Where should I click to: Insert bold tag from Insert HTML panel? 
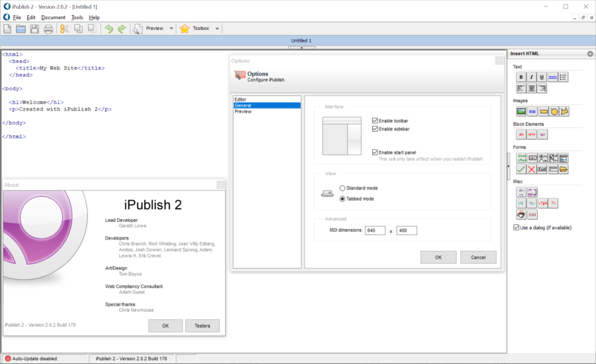click(x=521, y=77)
